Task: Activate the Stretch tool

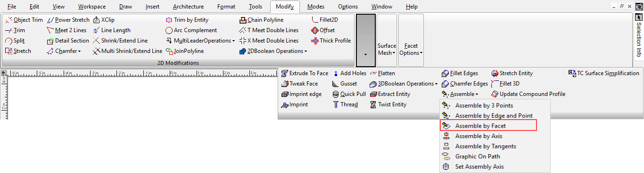Action: [x=18, y=51]
